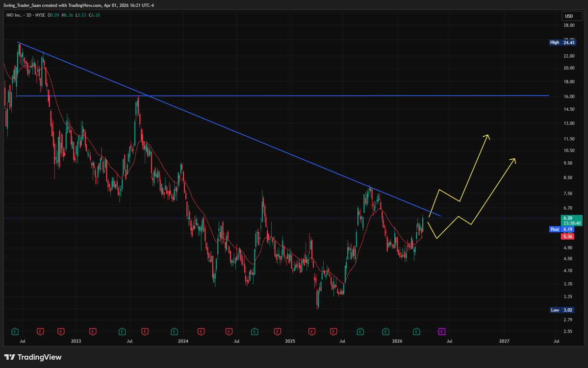
Task: Click the 2.55 price axis label
Action: [568, 331]
